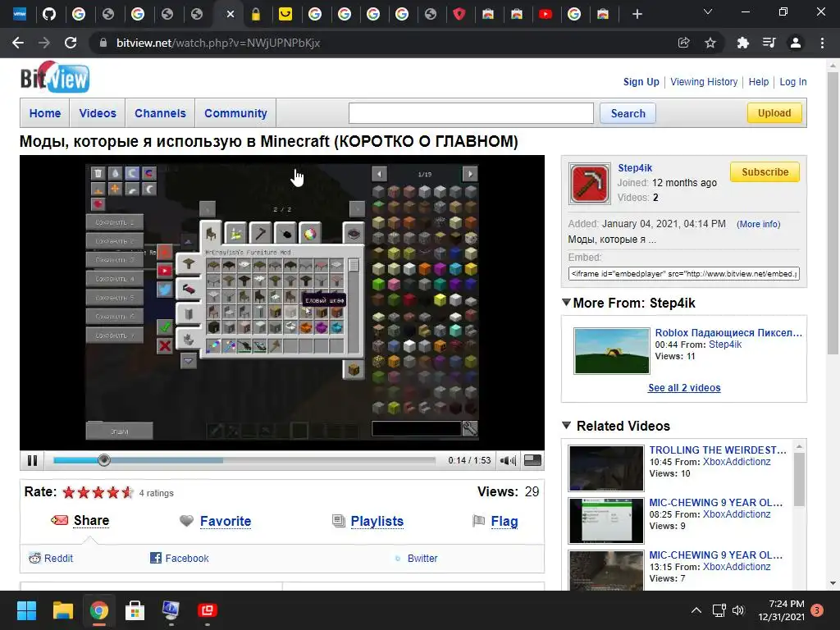Screen dimensions: 840x630
Task: Open the Sign Up link
Action: 641,82
